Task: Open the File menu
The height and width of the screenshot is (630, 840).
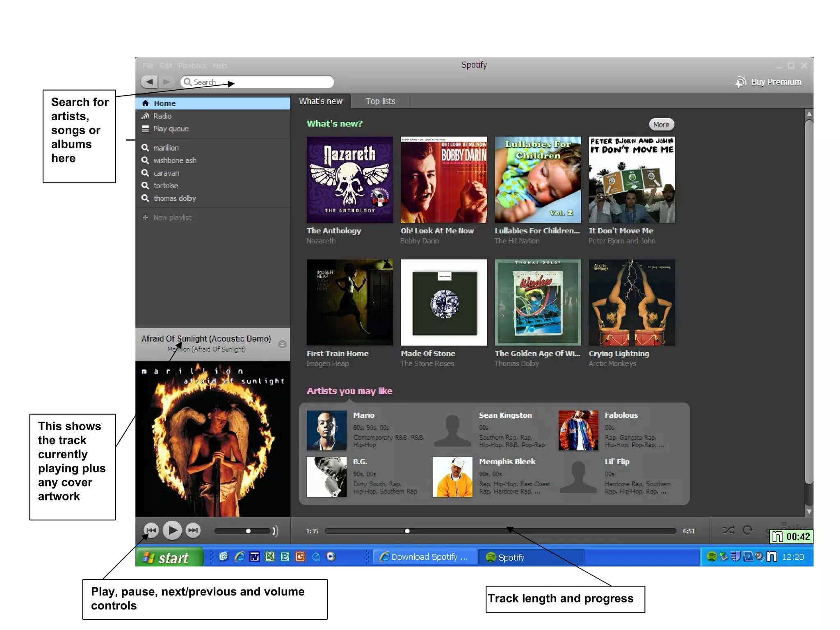Action: [148, 66]
